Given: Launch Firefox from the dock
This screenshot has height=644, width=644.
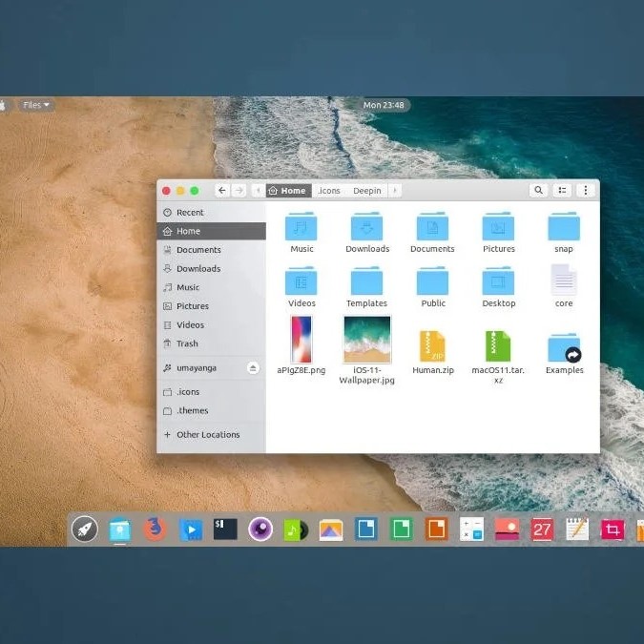Looking at the screenshot, I should coord(155,529).
